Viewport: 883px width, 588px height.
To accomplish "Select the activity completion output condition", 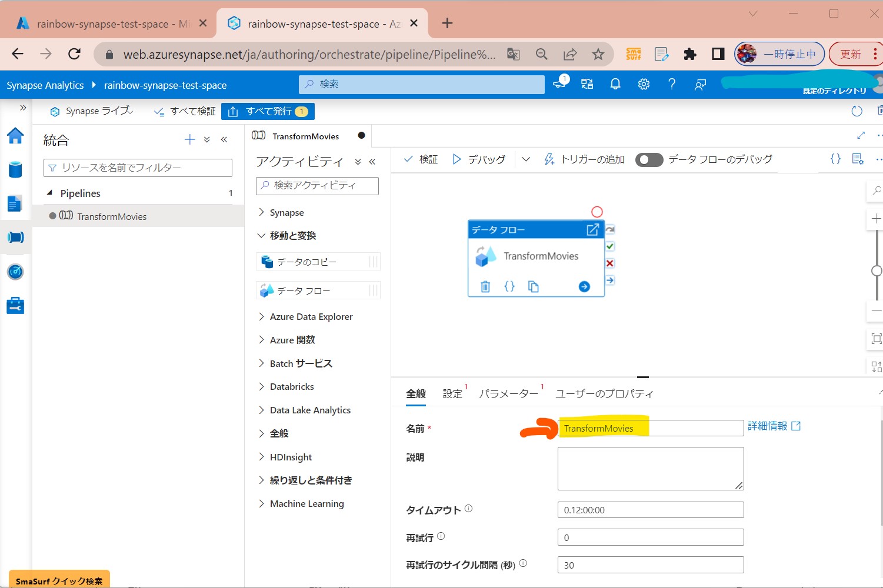I will point(610,280).
